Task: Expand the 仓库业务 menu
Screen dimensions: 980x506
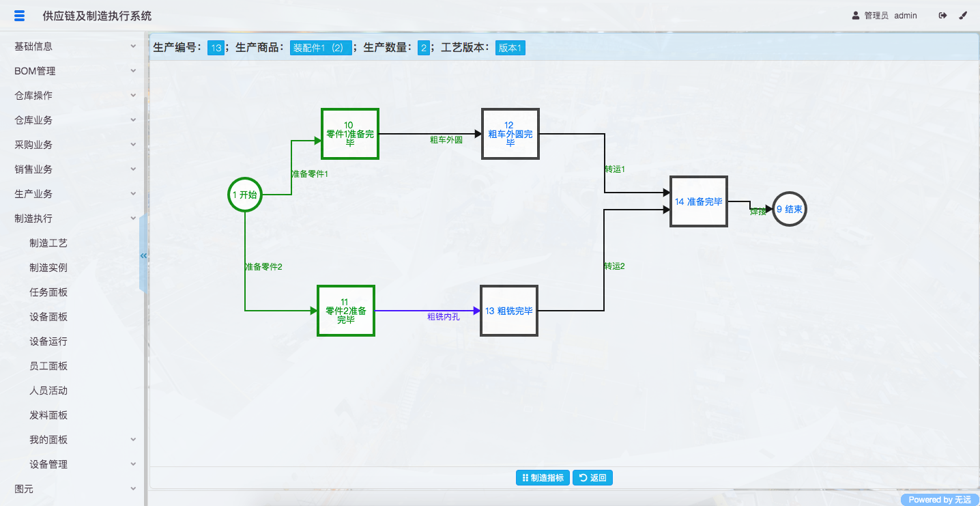Action: tap(72, 120)
